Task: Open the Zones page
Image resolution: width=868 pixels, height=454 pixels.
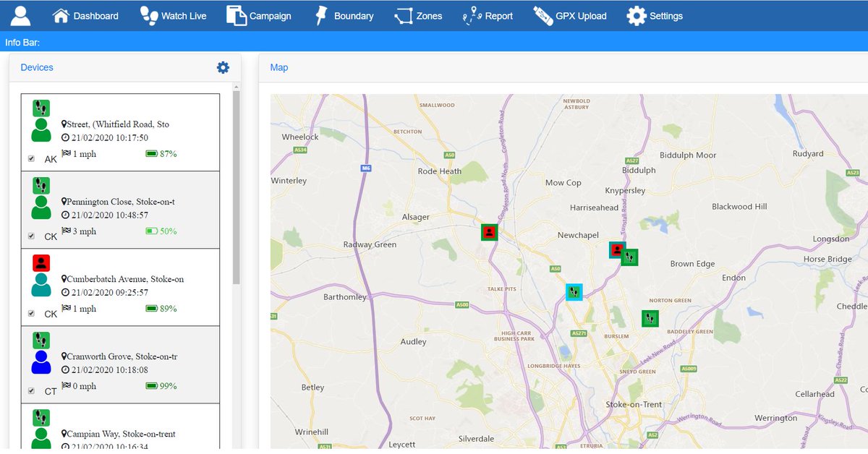Action: [x=418, y=15]
